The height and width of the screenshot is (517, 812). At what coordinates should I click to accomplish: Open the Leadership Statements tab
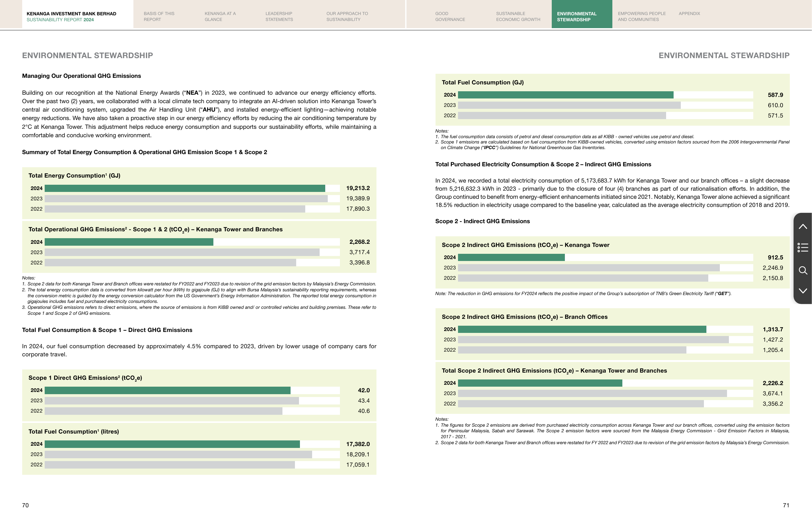279,17
